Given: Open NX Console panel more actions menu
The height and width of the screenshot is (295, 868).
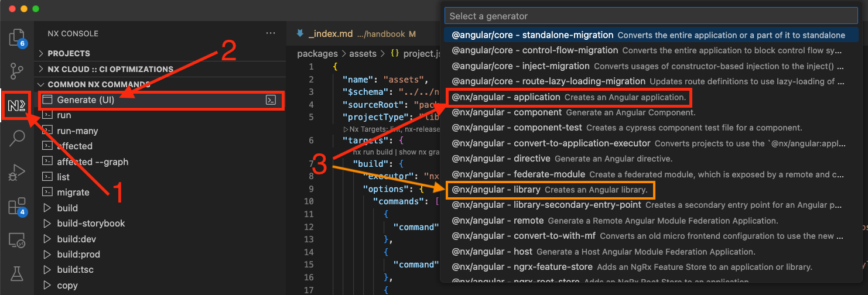Looking at the screenshot, I should click(271, 33).
